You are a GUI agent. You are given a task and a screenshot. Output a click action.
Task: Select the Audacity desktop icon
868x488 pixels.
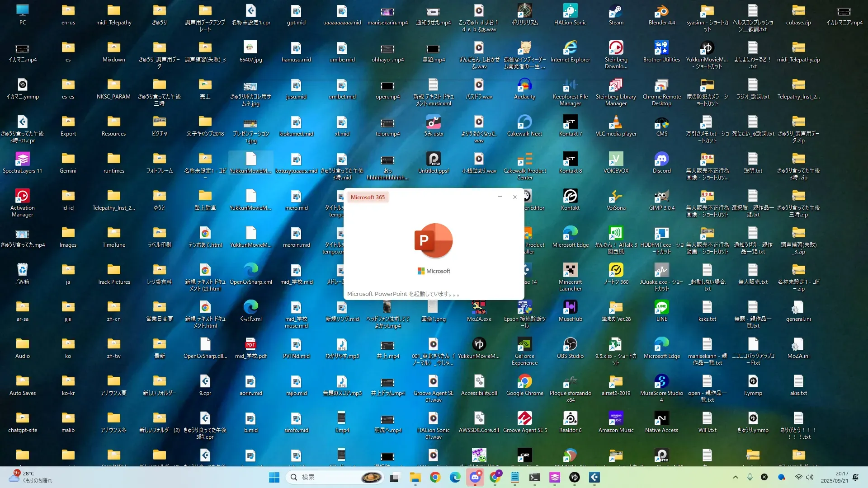coord(524,86)
